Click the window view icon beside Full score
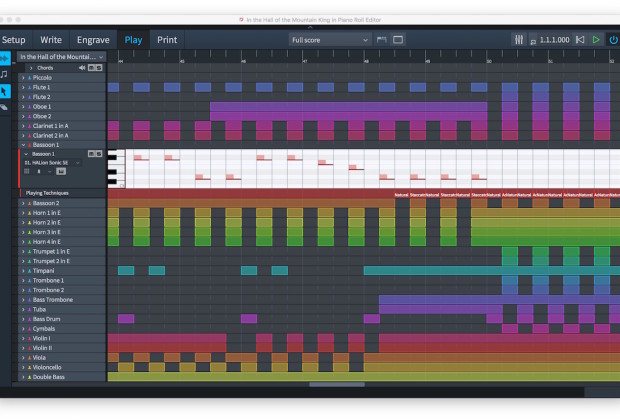Screen dimensions: 620x420 (398, 40)
